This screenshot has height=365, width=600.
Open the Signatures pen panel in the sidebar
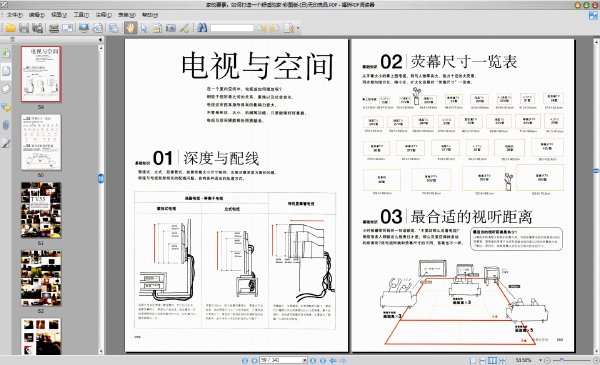[x=6, y=143]
